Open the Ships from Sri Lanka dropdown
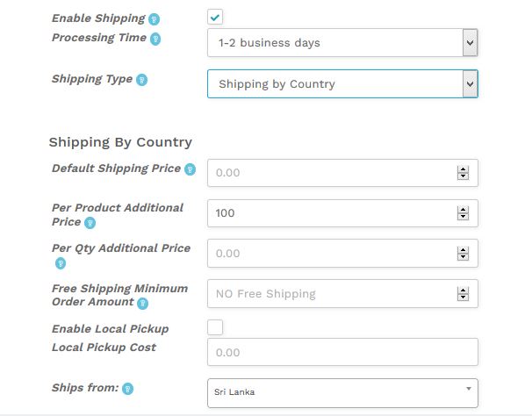 [342, 393]
